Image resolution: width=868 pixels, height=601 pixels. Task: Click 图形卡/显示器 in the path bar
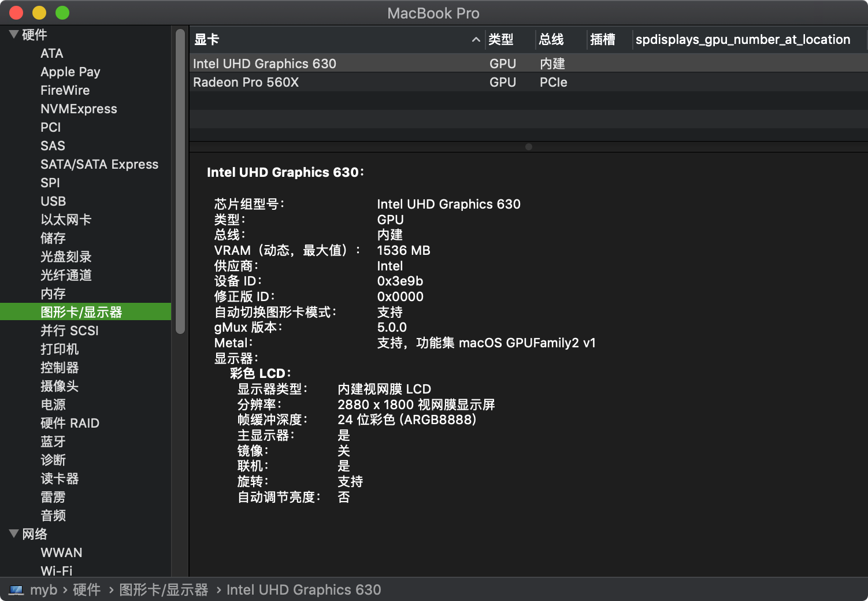click(x=164, y=590)
